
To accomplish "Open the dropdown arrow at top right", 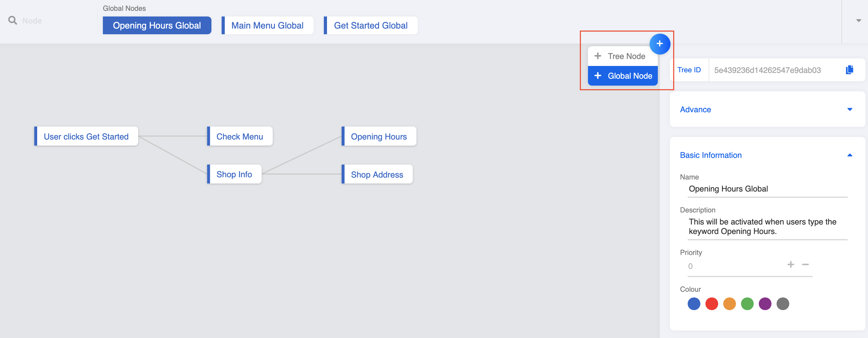I will click(858, 20).
